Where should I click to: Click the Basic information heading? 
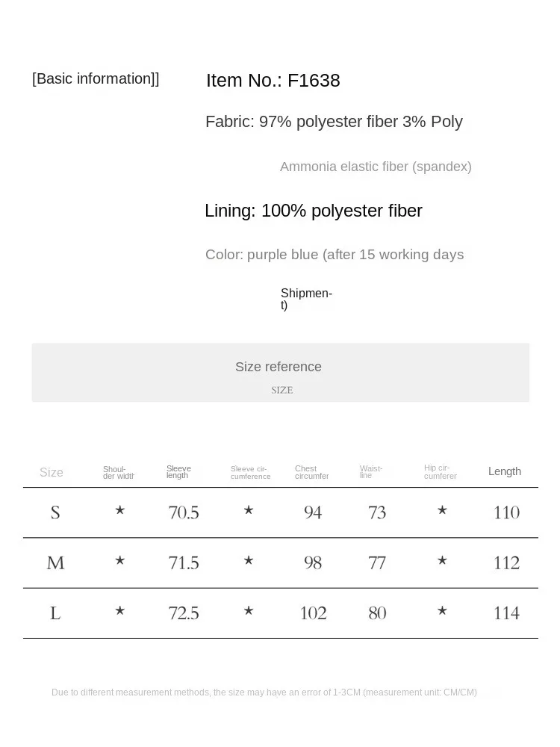(x=96, y=78)
